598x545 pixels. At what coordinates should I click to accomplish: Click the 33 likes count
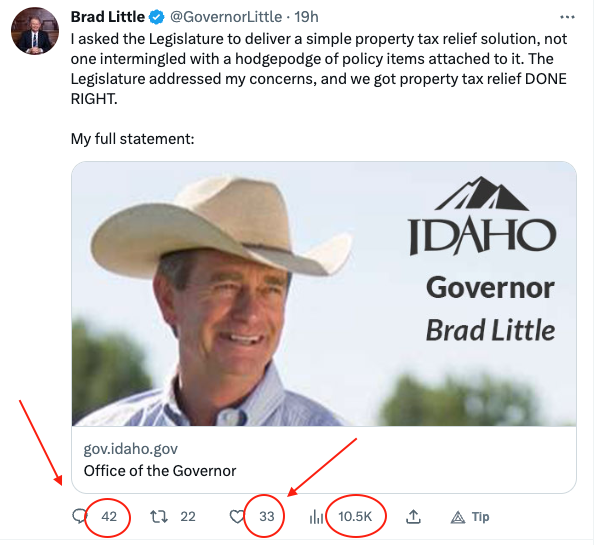[x=267, y=517]
